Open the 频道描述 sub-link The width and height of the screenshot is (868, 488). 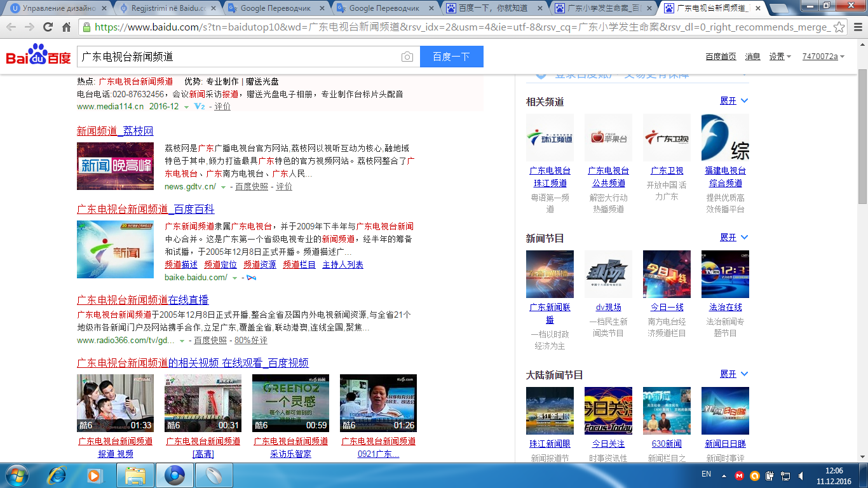click(x=181, y=265)
